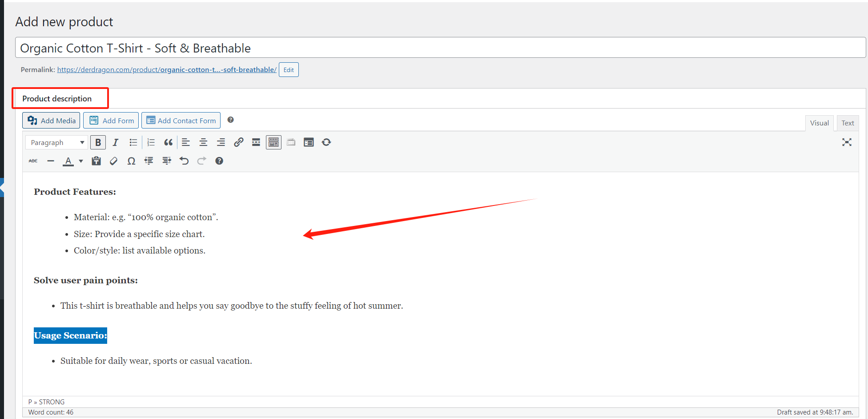Switch to the Visual editor tab
Image resolution: width=868 pixels, height=419 pixels.
coord(819,123)
